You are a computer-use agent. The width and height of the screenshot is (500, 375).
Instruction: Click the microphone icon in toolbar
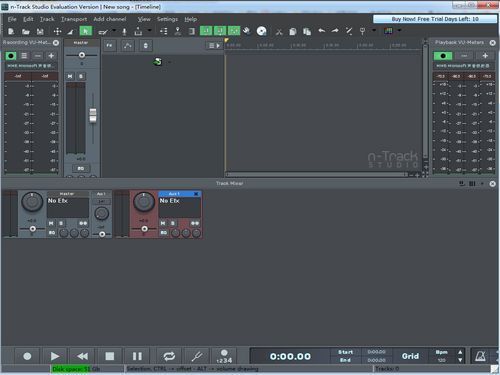pyautogui.click(x=124, y=31)
